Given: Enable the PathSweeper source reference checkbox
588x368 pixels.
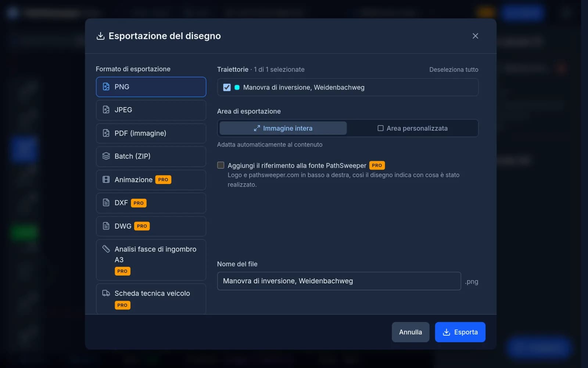Looking at the screenshot, I should coord(220,165).
